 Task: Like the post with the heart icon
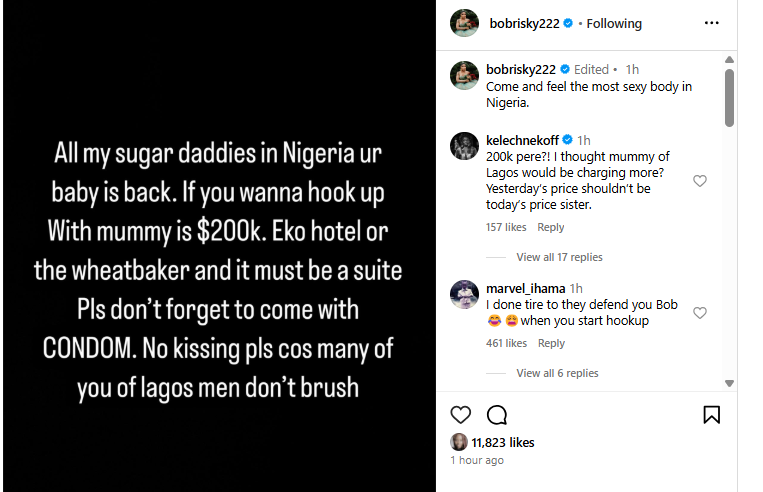coord(460,414)
